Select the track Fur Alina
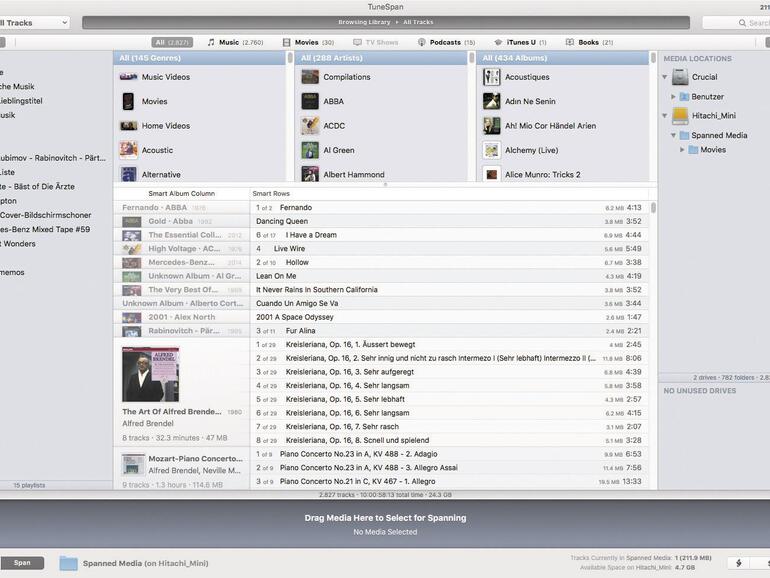This screenshot has height=578, width=770. pyautogui.click(x=448, y=331)
